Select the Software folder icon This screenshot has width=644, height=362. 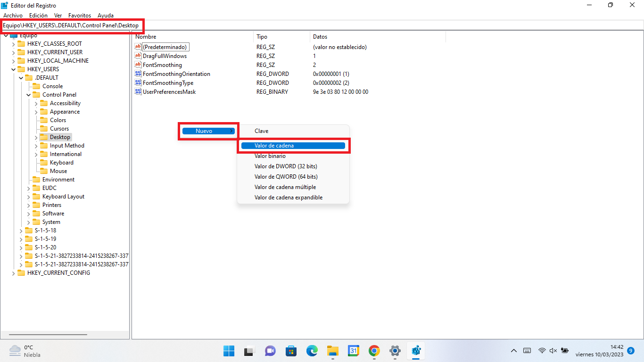point(36,214)
